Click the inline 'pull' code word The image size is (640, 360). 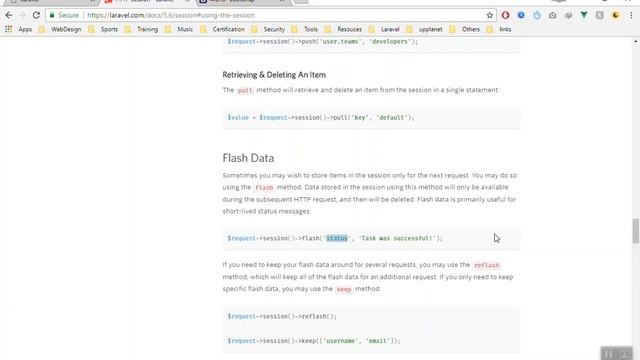[x=245, y=90]
